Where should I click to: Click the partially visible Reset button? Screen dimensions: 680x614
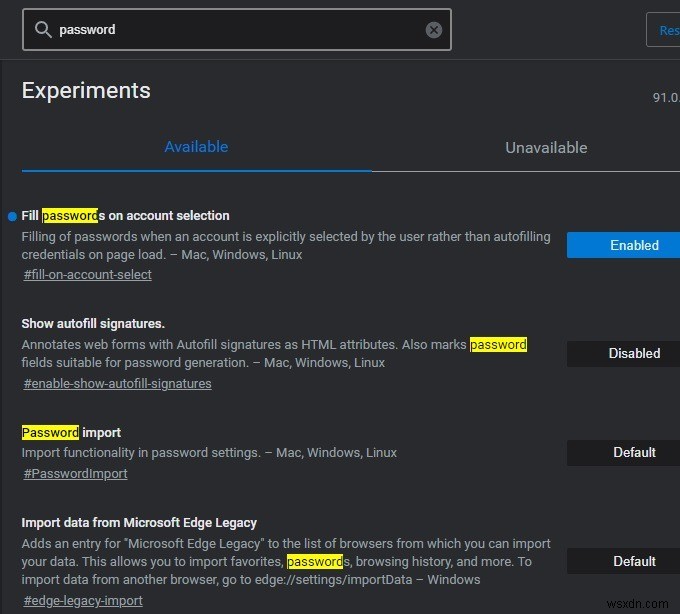click(x=664, y=30)
